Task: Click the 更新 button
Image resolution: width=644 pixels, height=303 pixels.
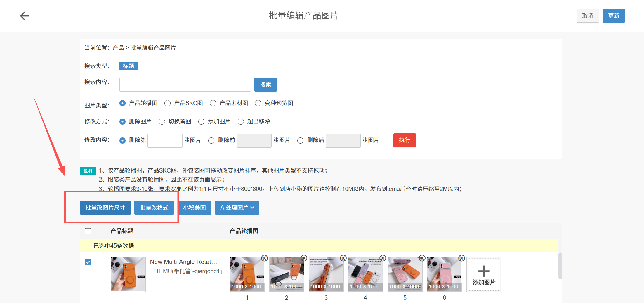Action: click(614, 16)
